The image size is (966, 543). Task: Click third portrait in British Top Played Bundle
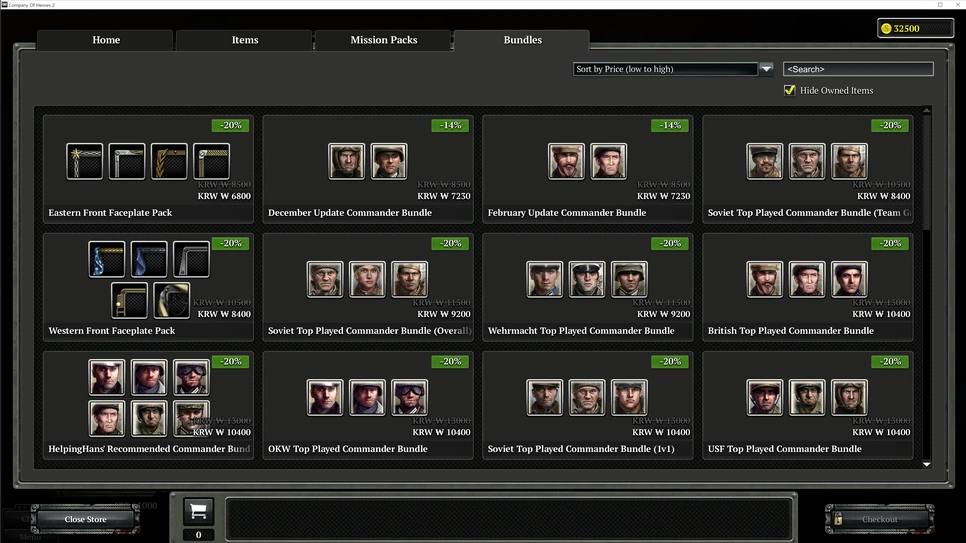click(849, 279)
